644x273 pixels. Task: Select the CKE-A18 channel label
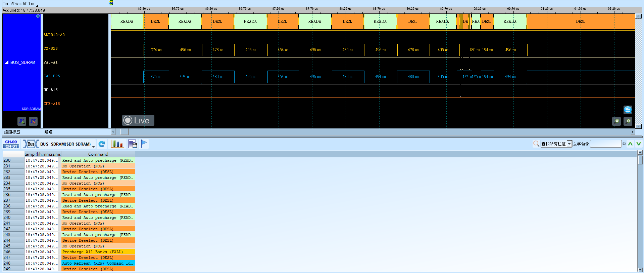tap(52, 104)
